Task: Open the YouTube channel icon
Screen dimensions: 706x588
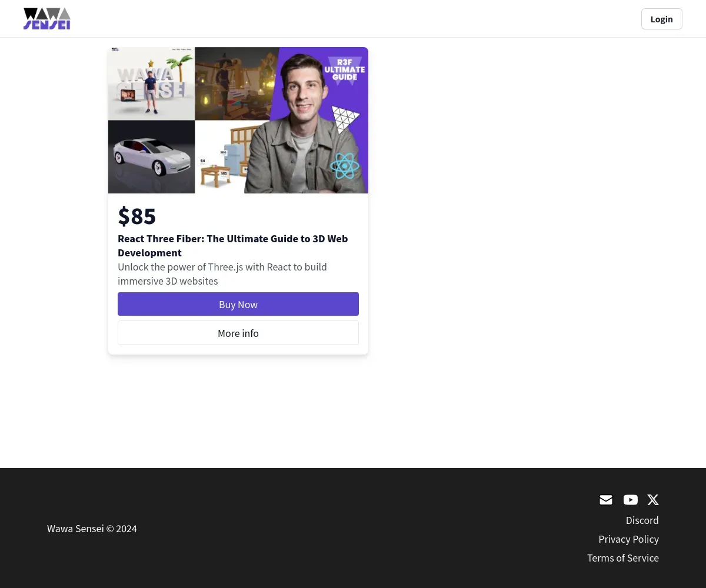Action: (631, 500)
